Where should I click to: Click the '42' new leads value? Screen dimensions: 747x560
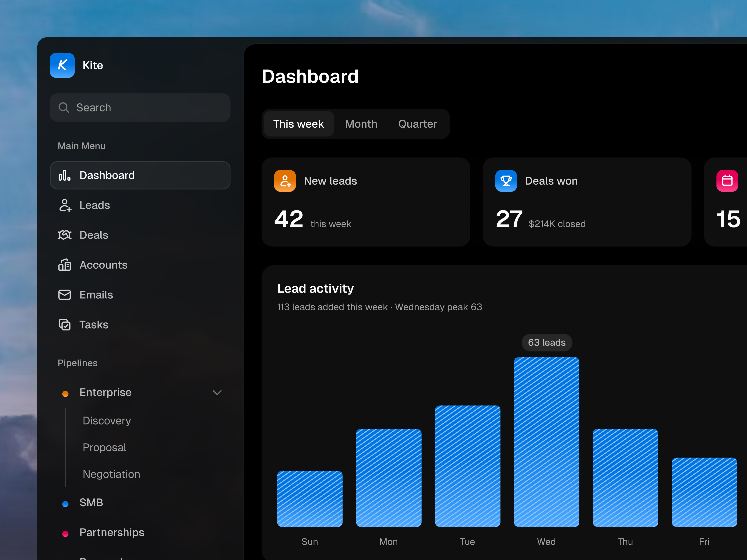[x=289, y=219]
